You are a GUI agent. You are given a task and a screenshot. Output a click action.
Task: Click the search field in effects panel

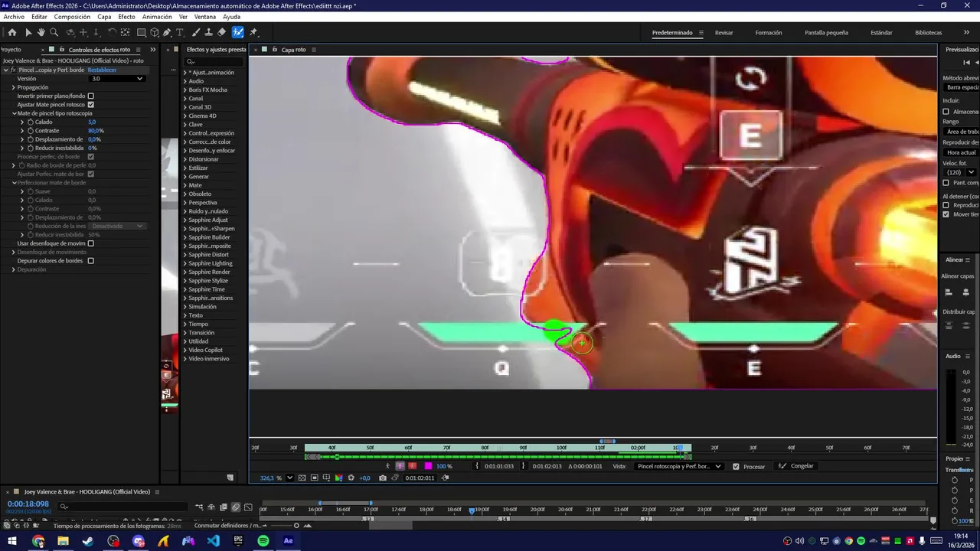pyautogui.click(x=214, y=61)
